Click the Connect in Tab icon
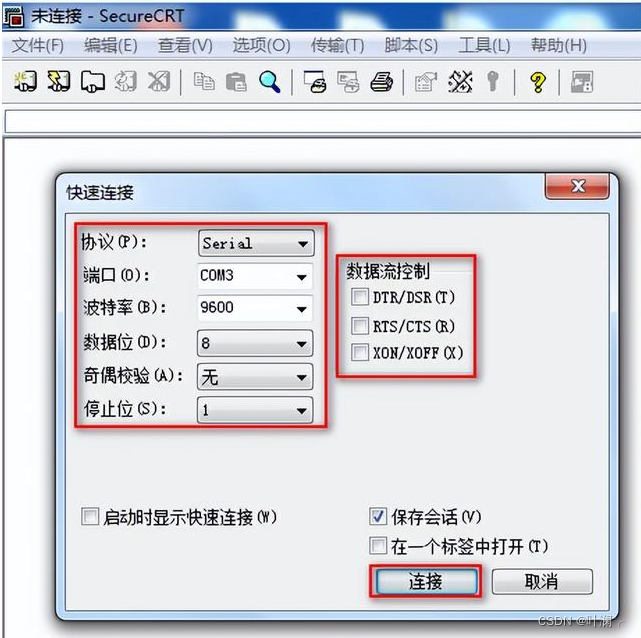Image resolution: width=641 pixels, height=638 pixels. 93,81
